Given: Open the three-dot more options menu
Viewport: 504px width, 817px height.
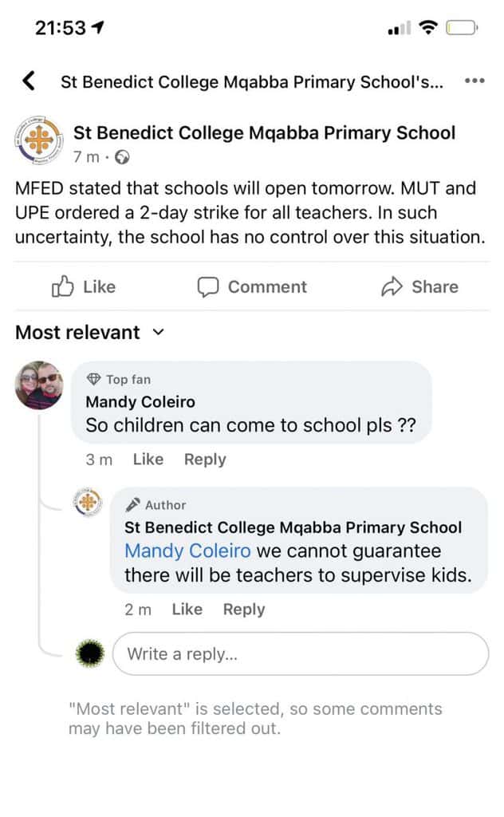Looking at the screenshot, I should point(474,81).
